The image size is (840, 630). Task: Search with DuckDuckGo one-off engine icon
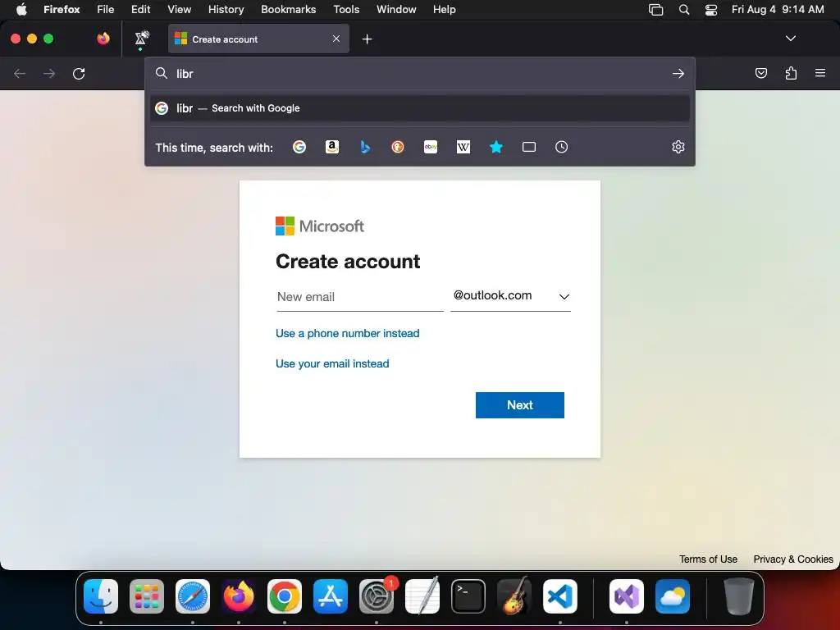click(398, 147)
